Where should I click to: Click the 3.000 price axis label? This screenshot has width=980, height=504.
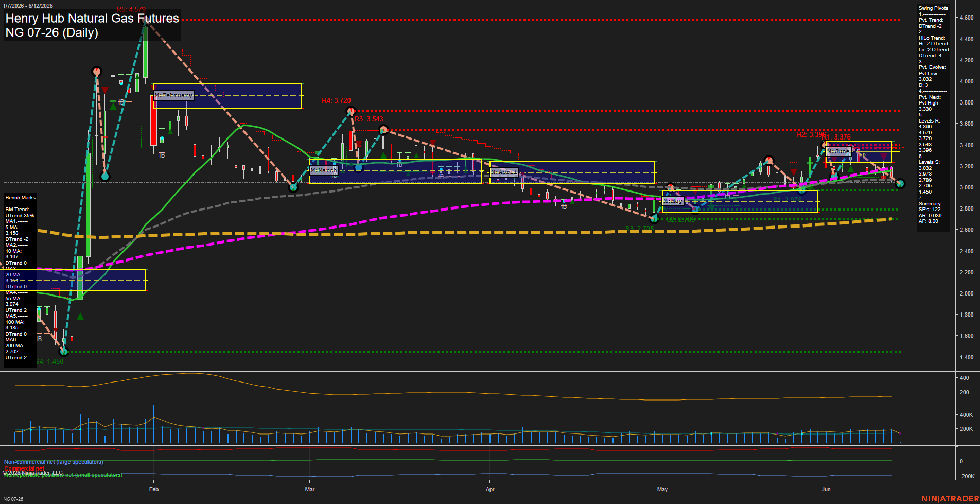click(967, 187)
